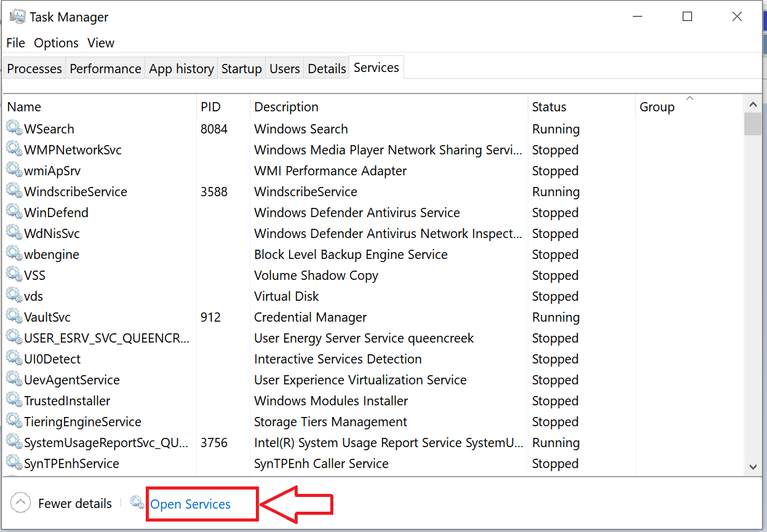Click the Open Services link
The width and height of the screenshot is (767, 532).
pyautogui.click(x=191, y=504)
